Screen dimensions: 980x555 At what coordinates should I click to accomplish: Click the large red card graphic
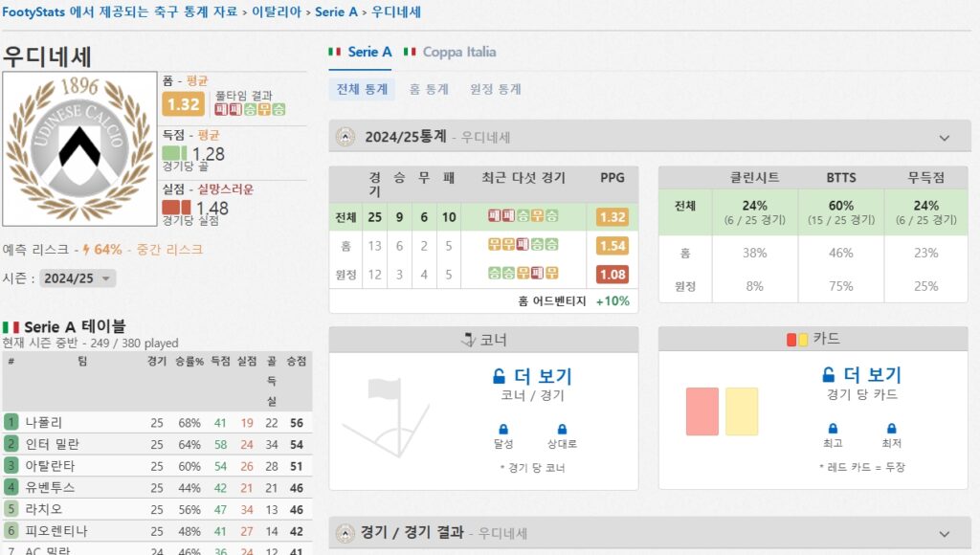tap(702, 411)
